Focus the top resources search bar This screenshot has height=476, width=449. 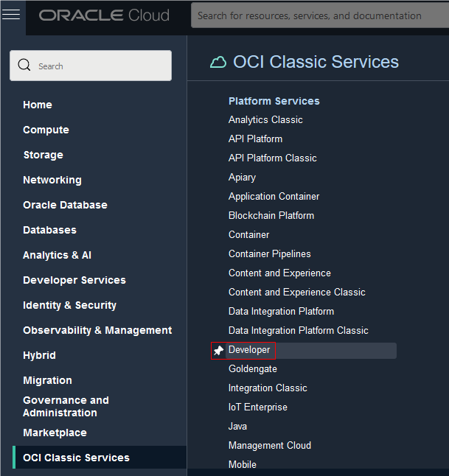pyautogui.click(x=320, y=15)
